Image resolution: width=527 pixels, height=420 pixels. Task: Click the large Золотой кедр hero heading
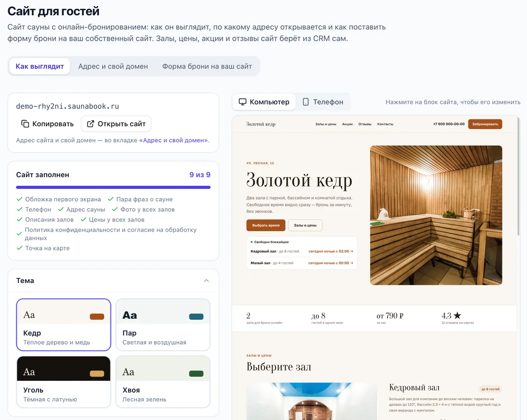[299, 180]
